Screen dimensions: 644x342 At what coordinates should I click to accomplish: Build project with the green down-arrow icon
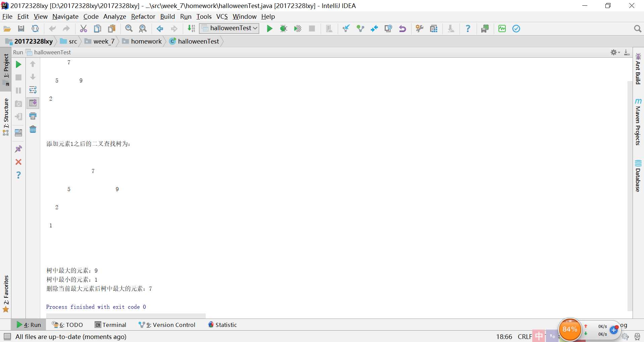[191, 28]
